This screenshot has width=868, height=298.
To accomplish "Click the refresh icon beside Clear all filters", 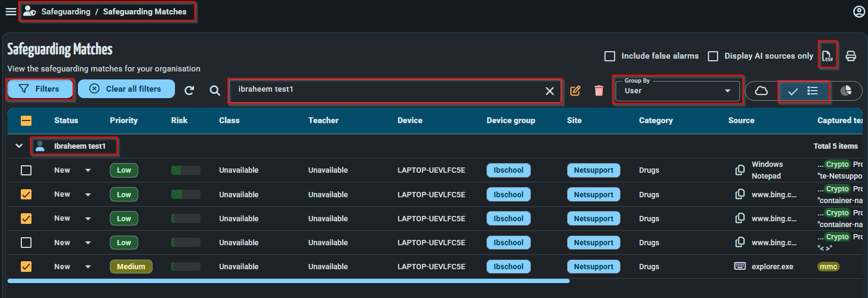I will 189,91.
